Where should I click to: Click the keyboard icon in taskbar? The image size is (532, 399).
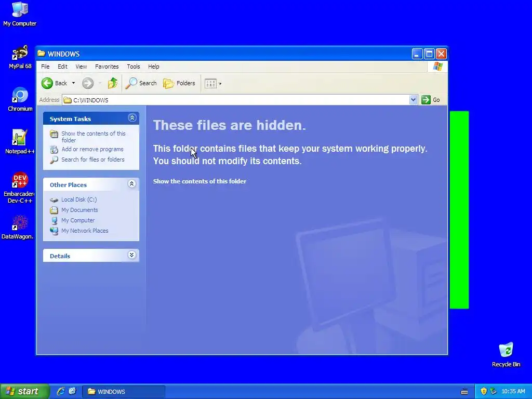tap(464, 392)
